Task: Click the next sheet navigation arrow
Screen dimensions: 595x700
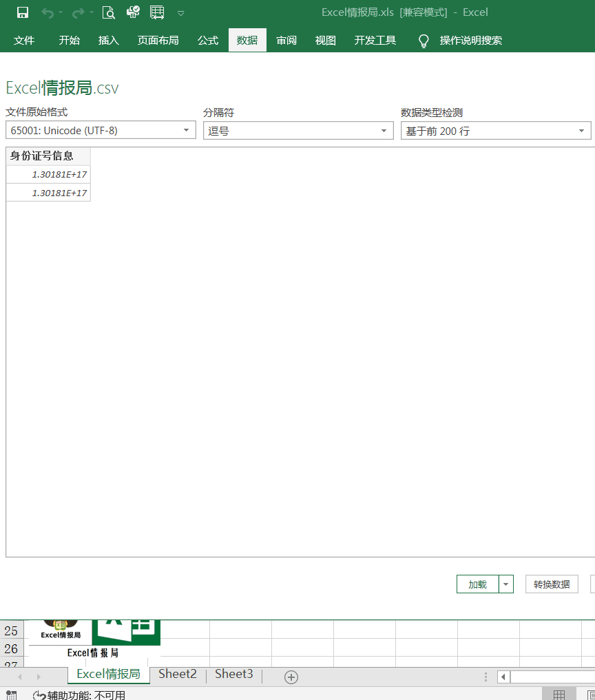Action: coord(39,677)
